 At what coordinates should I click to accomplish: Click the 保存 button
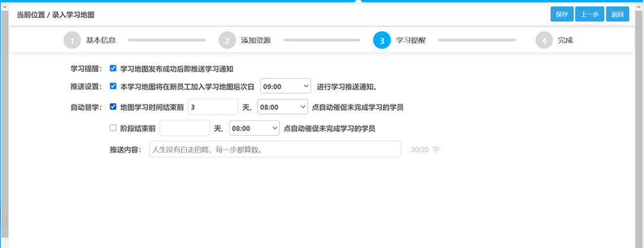pos(562,14)
